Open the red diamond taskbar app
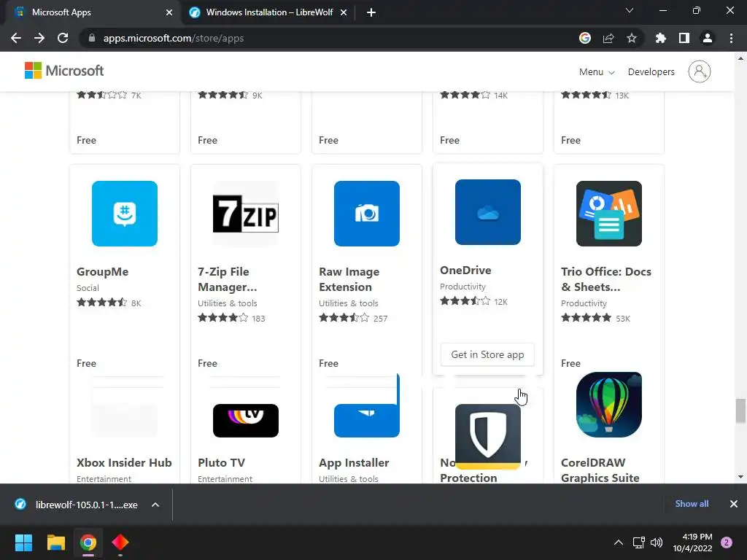 (120, 542)
